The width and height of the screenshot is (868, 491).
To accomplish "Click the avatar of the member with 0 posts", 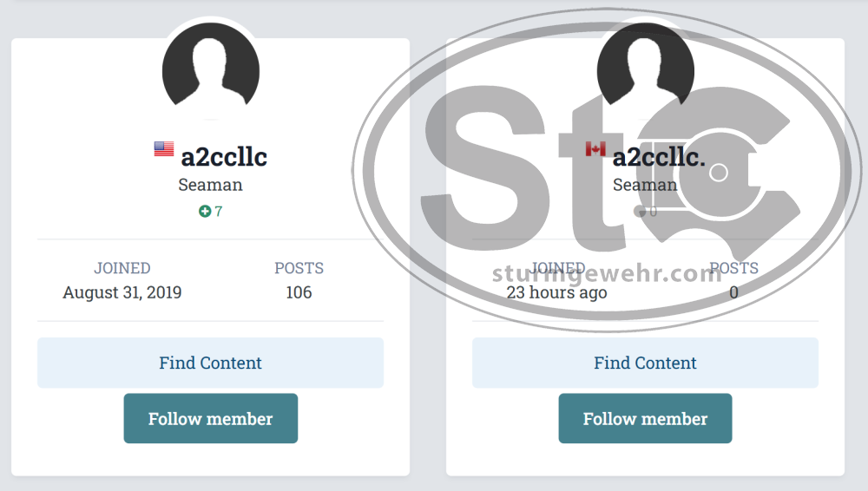I will (645, 69).
